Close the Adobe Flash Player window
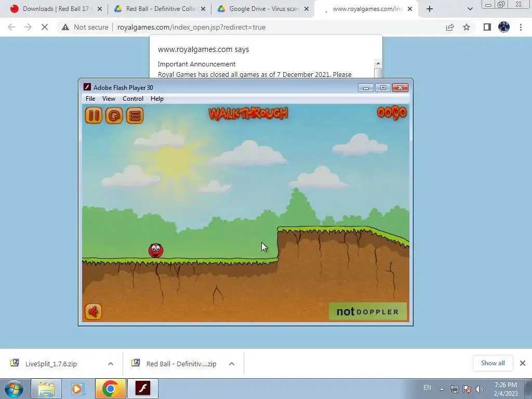The width and height of the screenshot is (532, 399). click(x=401, y=87)
